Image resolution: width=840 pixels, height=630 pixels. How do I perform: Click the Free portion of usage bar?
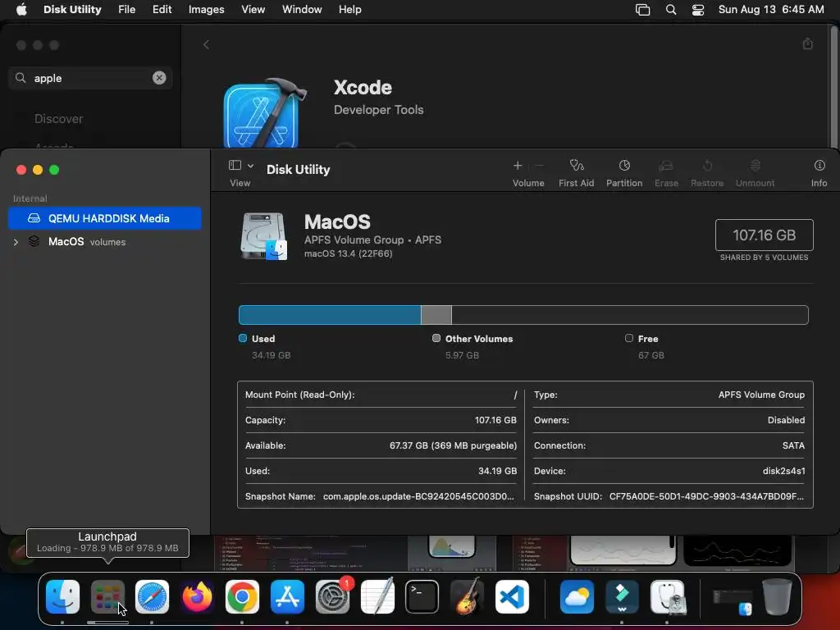[x=630, y=315]
